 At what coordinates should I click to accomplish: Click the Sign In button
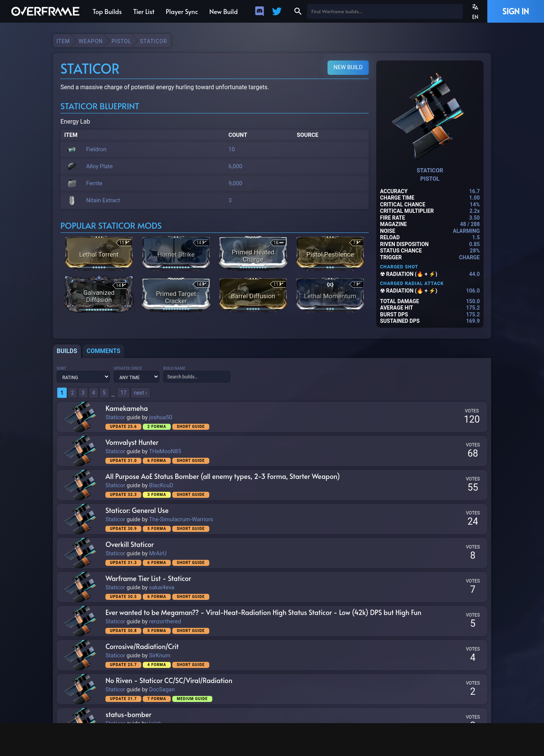[x=515, y=11]
